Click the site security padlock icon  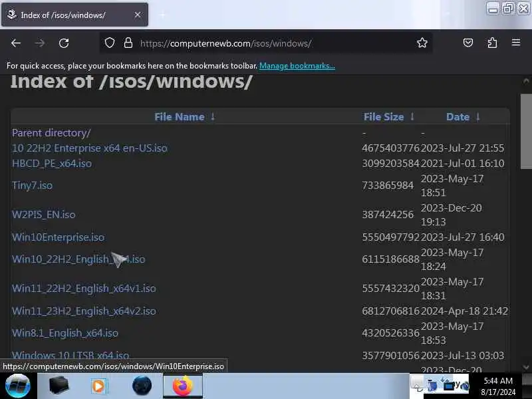click(x=128, y=43)
